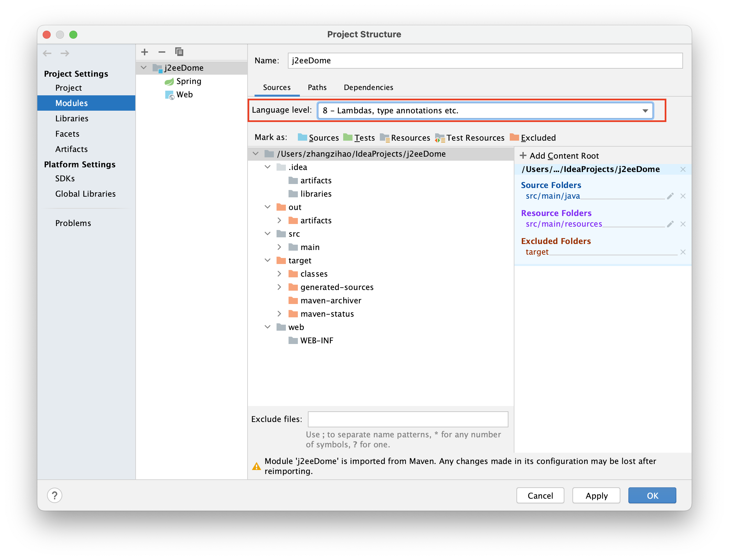Remove target from excluded folders
Screen dimensions: 729x560
[x=683, y=252]
